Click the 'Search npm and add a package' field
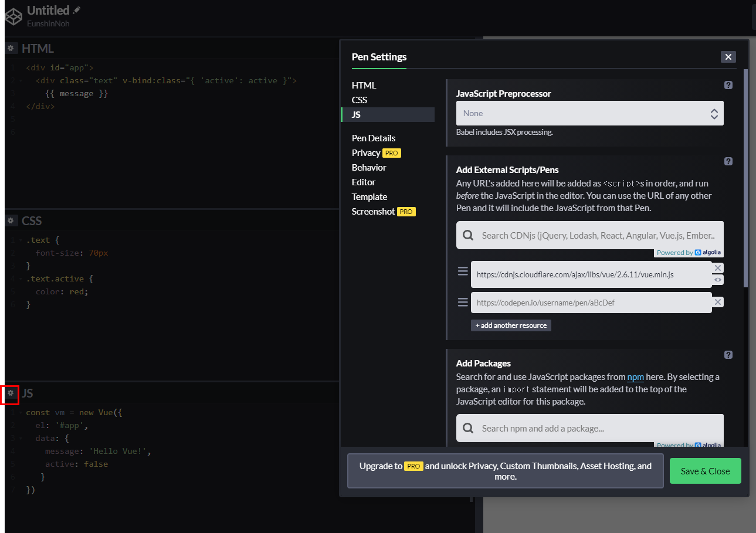756x533 pixels. coord(590,429)
